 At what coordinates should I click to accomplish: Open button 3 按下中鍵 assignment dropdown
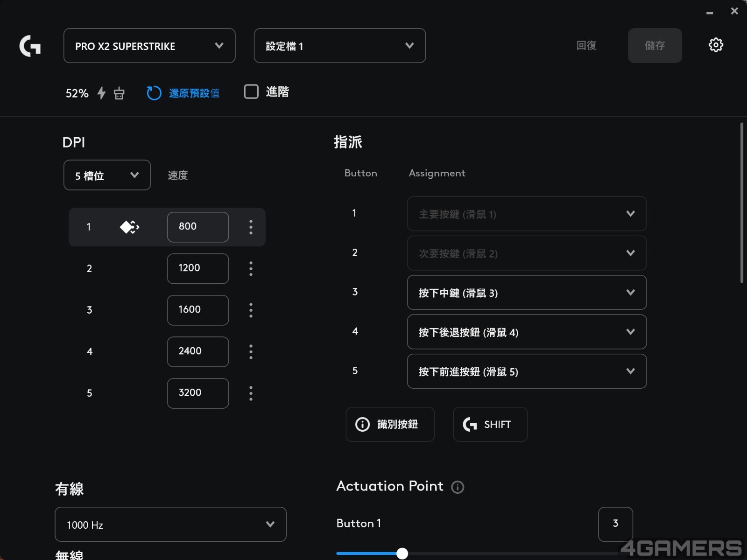527,293
